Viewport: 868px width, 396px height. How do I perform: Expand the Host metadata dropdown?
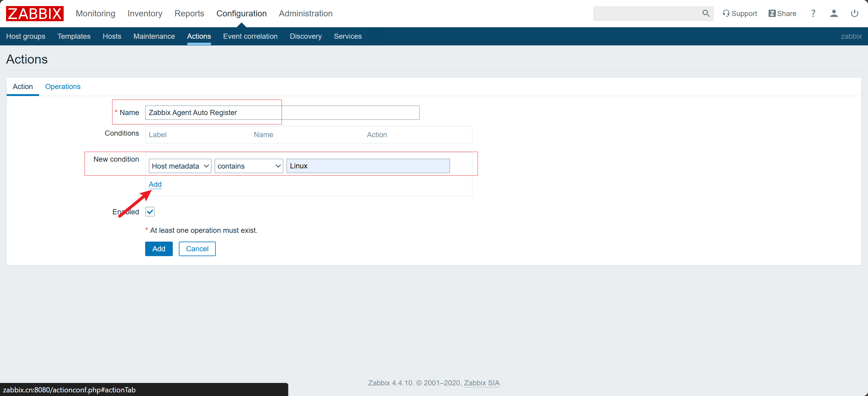coord(180,166)
